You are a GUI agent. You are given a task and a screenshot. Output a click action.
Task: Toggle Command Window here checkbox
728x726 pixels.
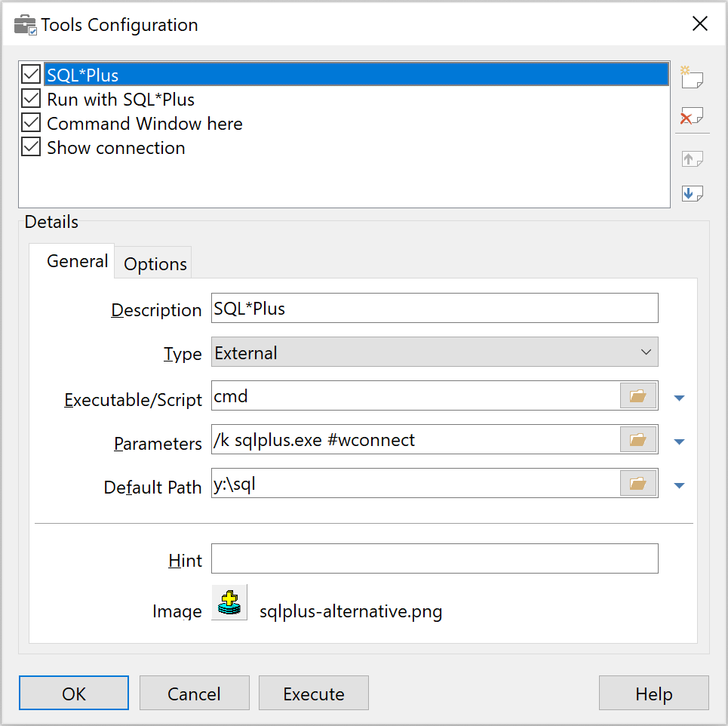[31, 122]
